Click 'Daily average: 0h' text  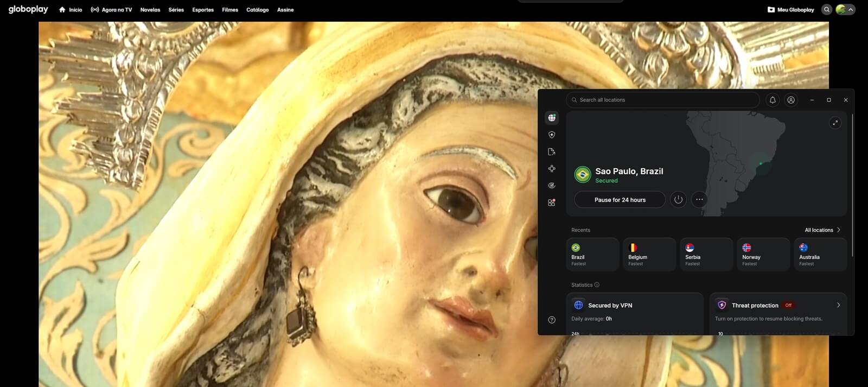591,319
